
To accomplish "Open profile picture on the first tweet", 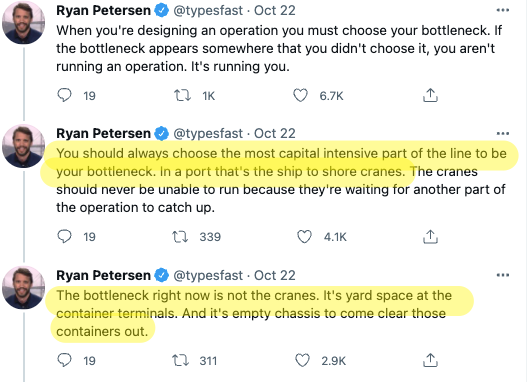I will tap(23, 22).
